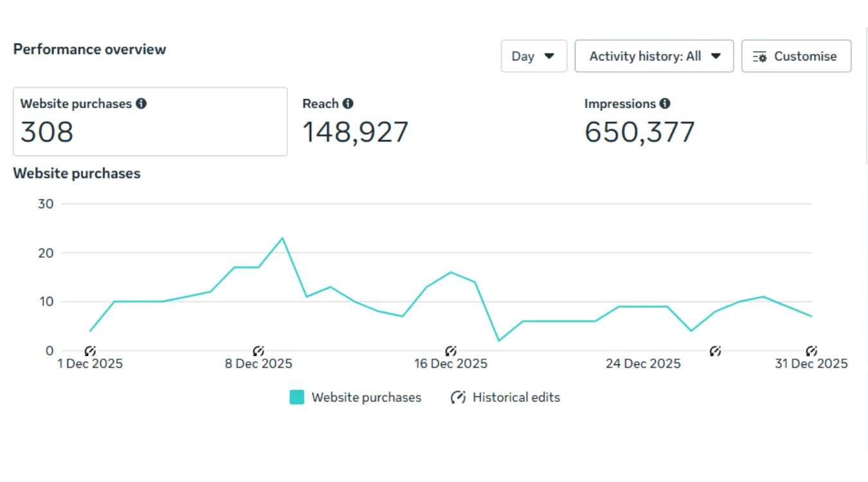Click the info icon next to Reach

[x=348, y=103]
